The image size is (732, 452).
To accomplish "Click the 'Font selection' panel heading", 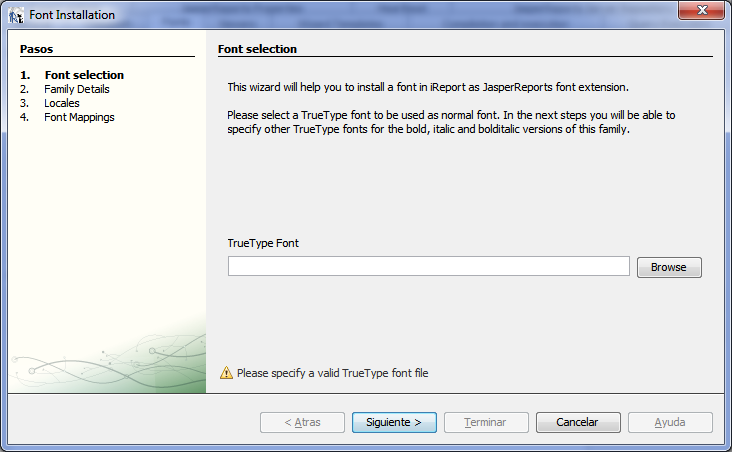I will coord(257,49).
